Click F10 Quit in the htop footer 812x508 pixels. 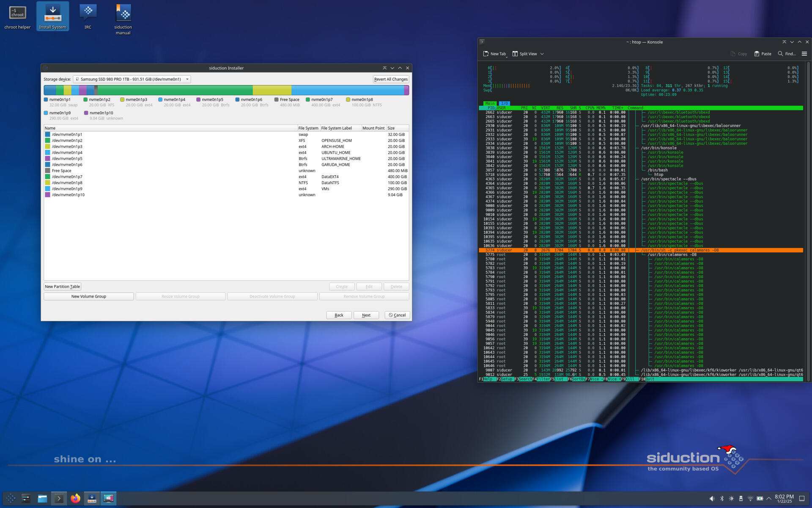pyautogui.click(x=647, y=379)
